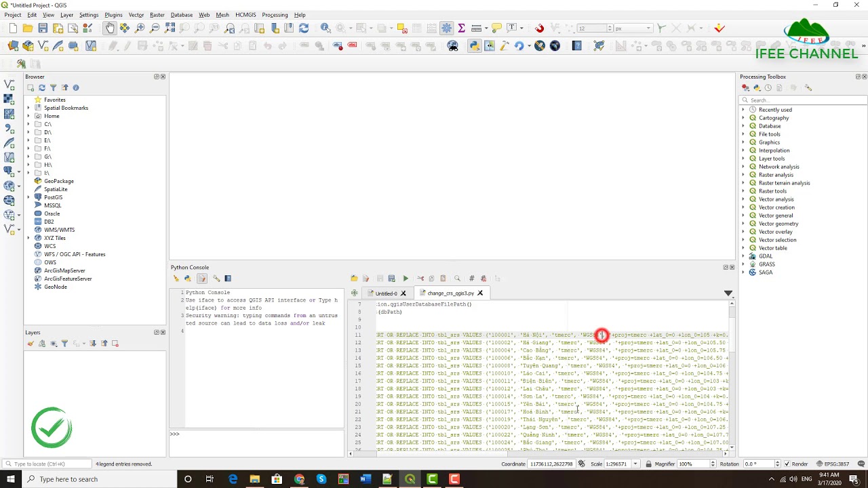
Task: Open the HCMGIS menu
Action: (245, 14)
